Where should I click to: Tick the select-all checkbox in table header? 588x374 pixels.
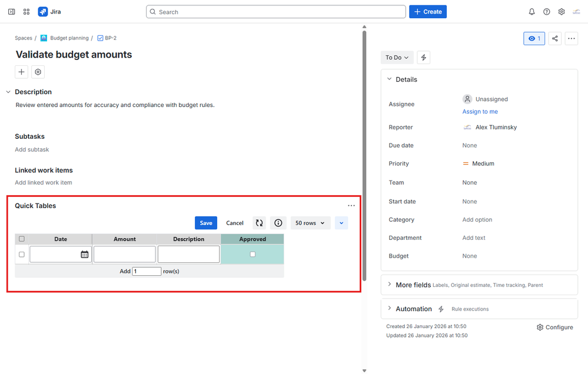click(x=22, y=239)
